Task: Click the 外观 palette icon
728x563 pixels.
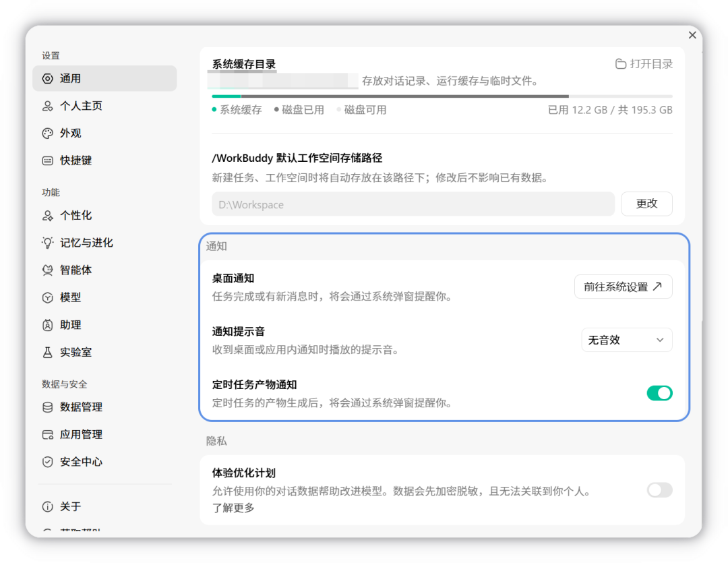Action: click(47, 134)
